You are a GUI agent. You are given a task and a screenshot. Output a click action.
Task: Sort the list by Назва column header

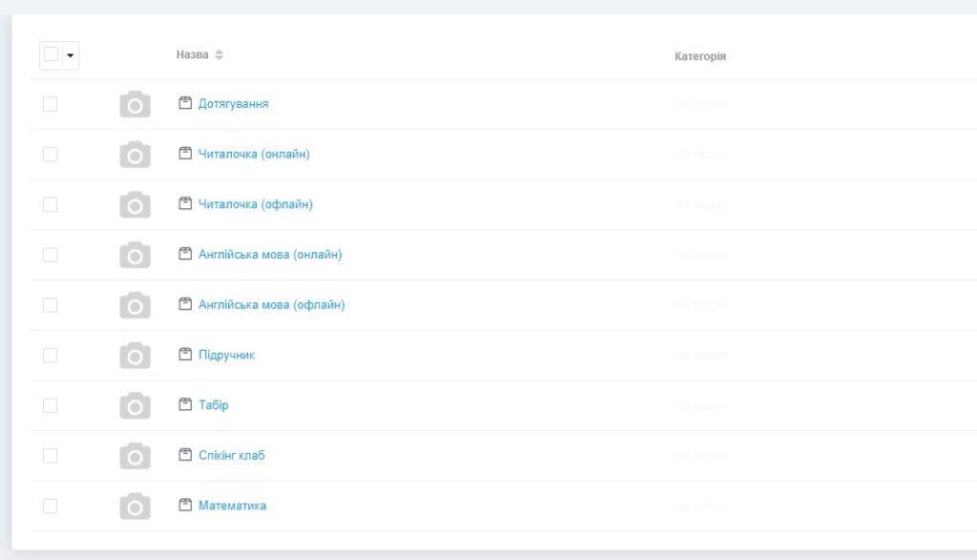tap(193, 55)
